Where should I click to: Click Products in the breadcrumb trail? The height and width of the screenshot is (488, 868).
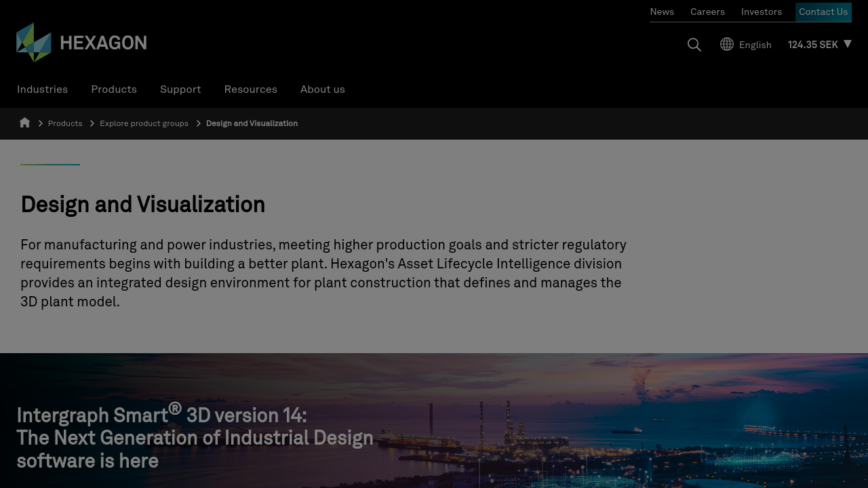65,123
